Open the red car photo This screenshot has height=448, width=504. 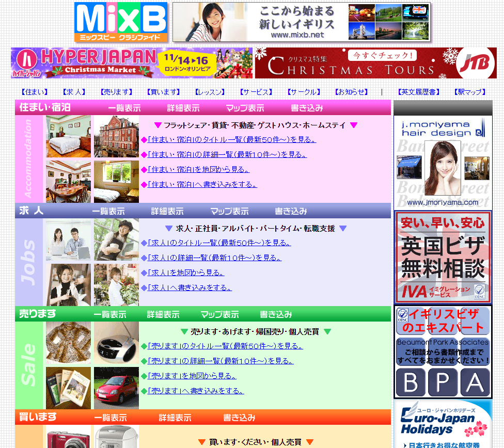(116, 388)
